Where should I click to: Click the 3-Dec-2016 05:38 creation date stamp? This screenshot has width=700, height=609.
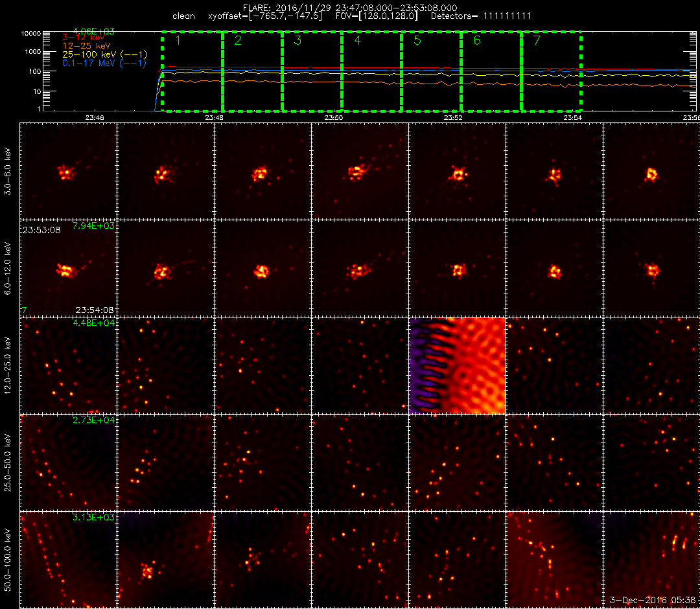[654, 600]
